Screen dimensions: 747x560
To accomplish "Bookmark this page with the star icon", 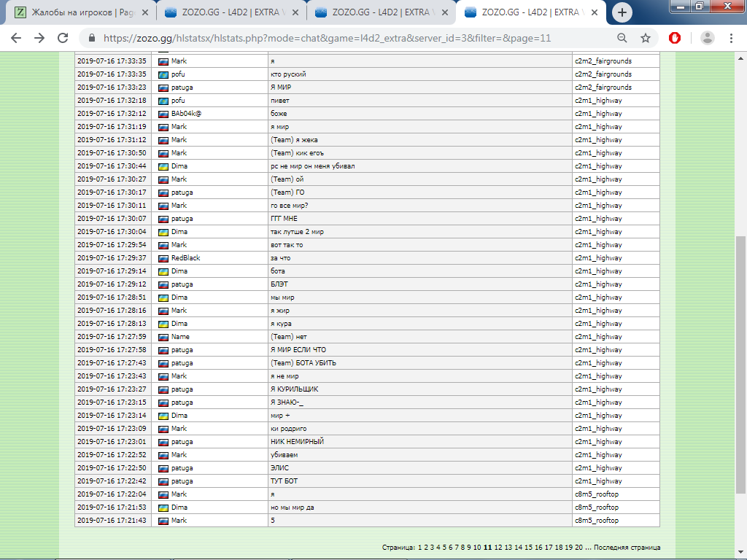I will tap(646, 38).
